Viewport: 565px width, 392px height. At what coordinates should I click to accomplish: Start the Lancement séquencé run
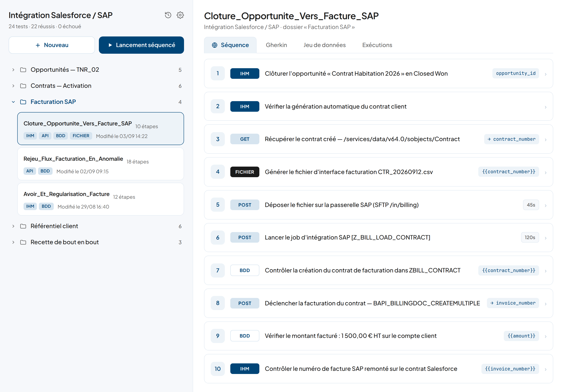(x=141, y=45)
